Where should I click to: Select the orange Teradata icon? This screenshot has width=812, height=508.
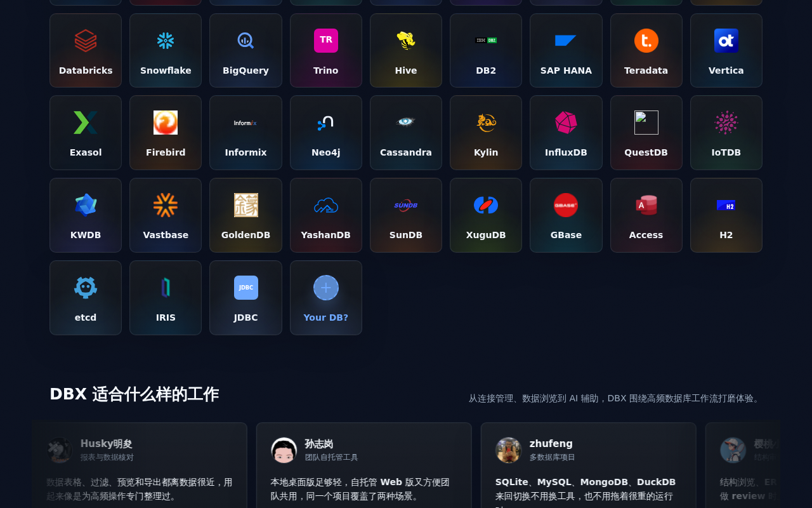pyautogui.click(x=646, y=41)
